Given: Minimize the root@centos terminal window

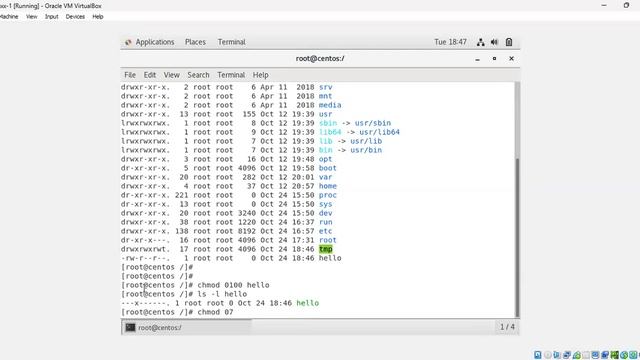Looking at the screenshot, I should pyautogui.click(x=477, y=59).
